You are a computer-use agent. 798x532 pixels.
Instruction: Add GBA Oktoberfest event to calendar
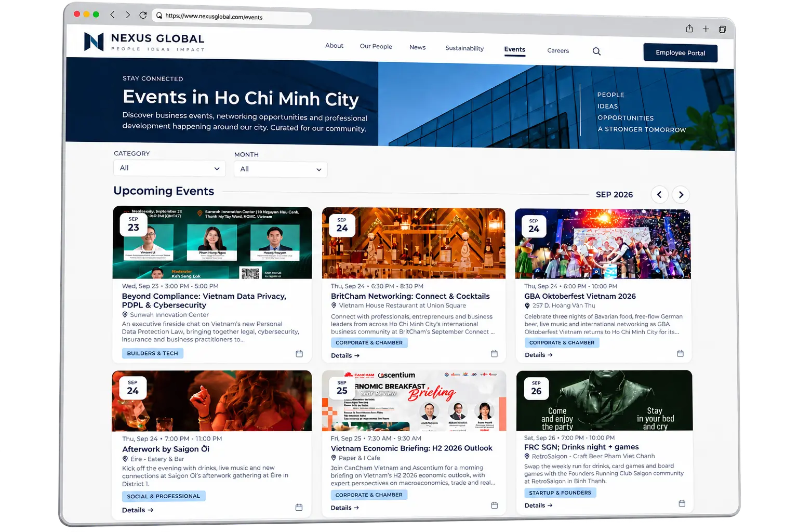(x=680, y=354)
